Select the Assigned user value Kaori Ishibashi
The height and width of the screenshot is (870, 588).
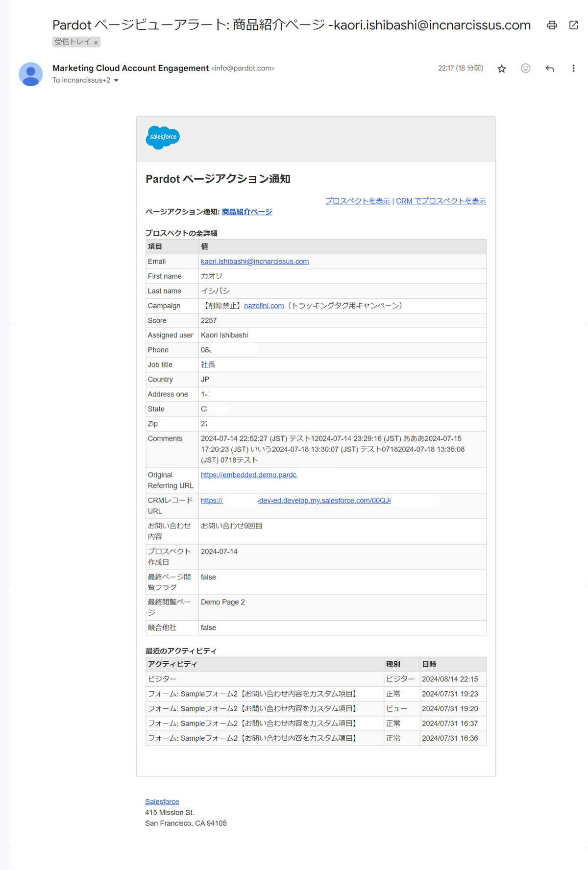coord(224,335)
